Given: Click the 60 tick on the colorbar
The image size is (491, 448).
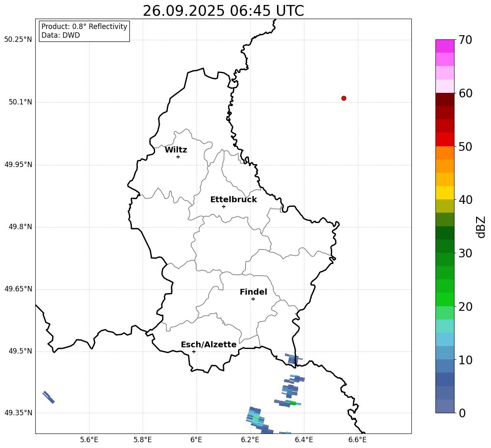Looking at the screenshot, I should coord(465,93).
